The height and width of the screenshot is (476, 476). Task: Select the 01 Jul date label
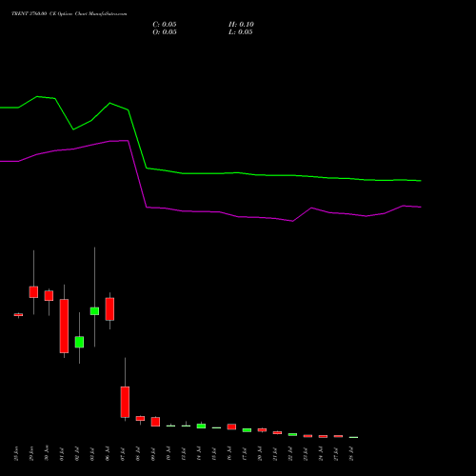[62, 454]
